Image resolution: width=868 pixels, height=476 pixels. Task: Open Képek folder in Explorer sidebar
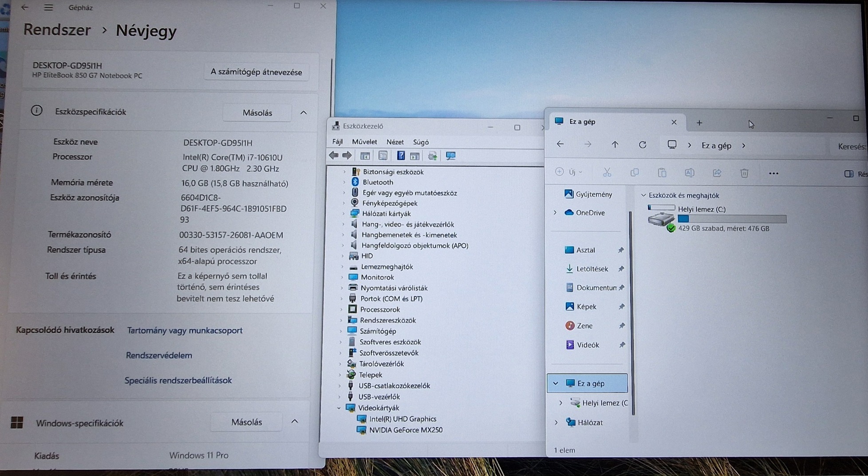[580, 306]
